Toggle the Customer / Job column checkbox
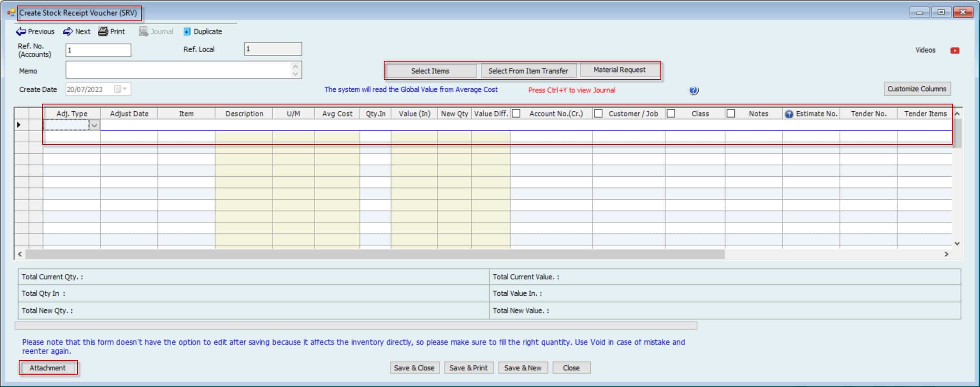Image resolution: width=980 pixels, height=387 pixels. (x=598, y=113)
